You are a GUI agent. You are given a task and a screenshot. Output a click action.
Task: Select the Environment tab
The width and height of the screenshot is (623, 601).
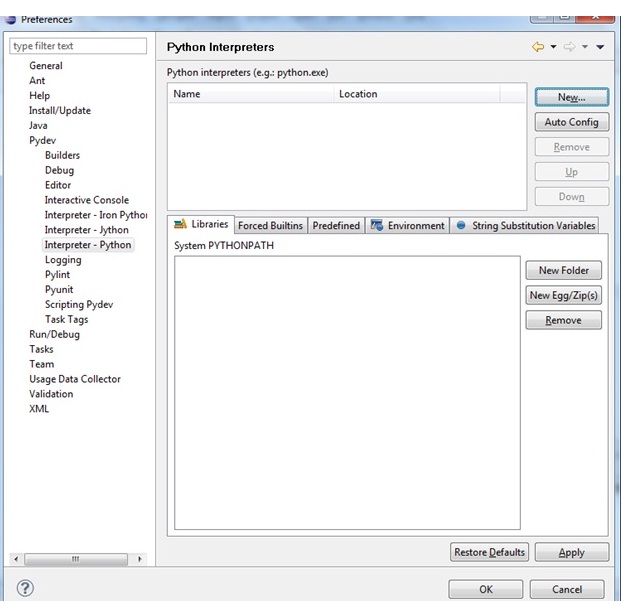[408, 226]
